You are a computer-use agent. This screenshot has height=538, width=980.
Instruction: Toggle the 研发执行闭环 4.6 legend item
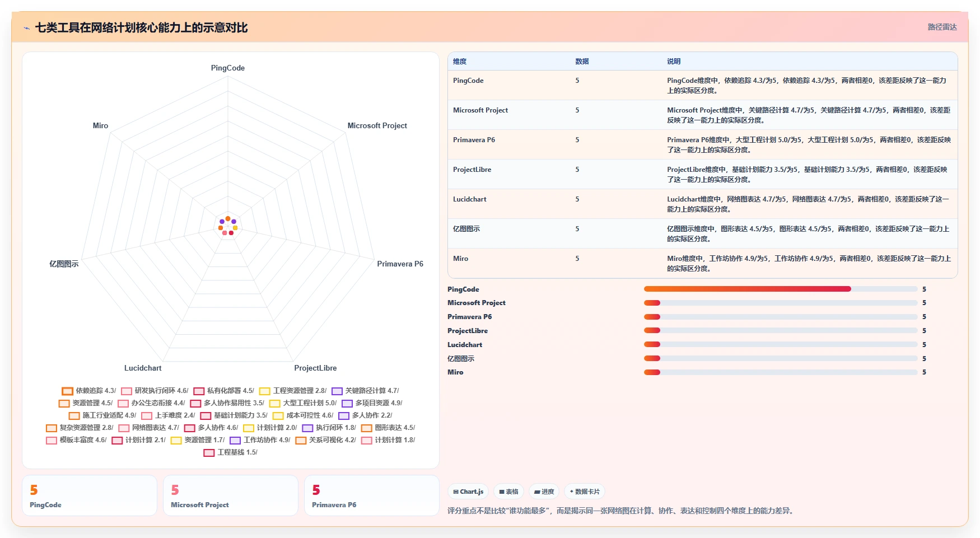[155, 391]
